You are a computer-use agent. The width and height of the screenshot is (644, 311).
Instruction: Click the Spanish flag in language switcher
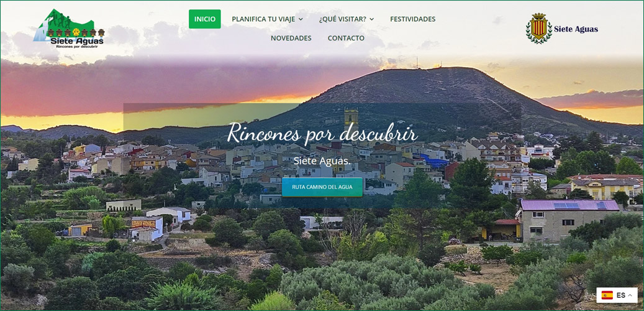point(607,295)
